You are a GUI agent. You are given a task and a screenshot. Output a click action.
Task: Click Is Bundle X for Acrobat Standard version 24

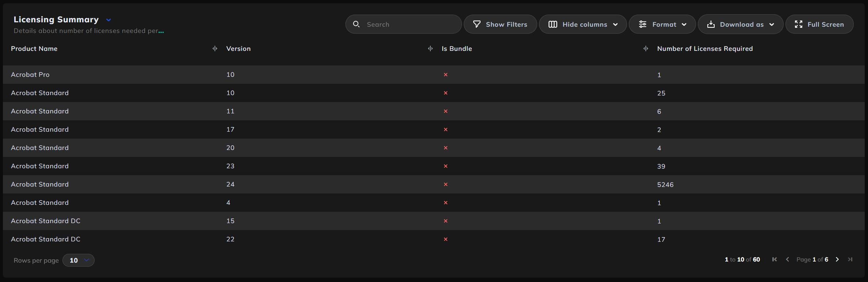(x=446, y=184)
